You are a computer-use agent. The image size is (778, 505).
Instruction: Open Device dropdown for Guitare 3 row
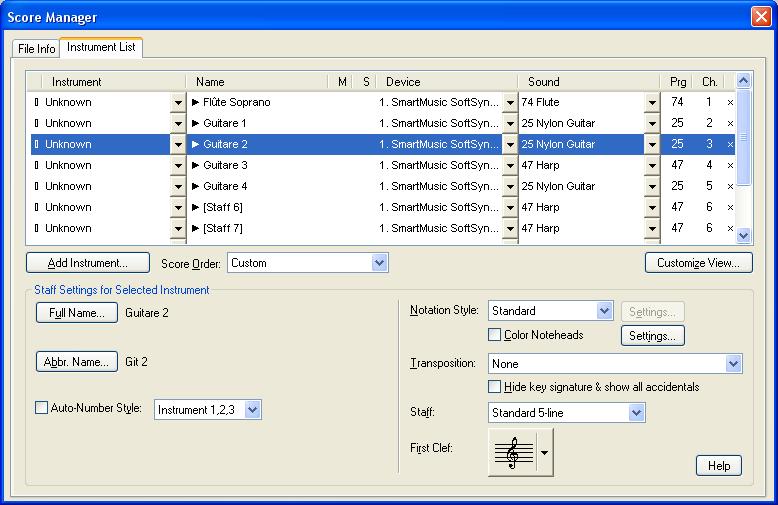pyautogui.click(x=510, y=166)
